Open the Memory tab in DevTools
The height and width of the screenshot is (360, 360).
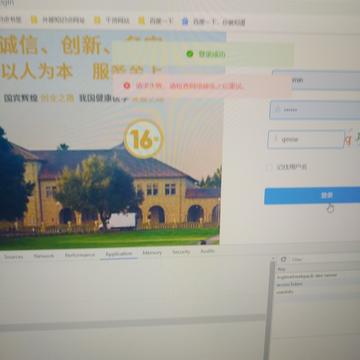tap(152, 253)
